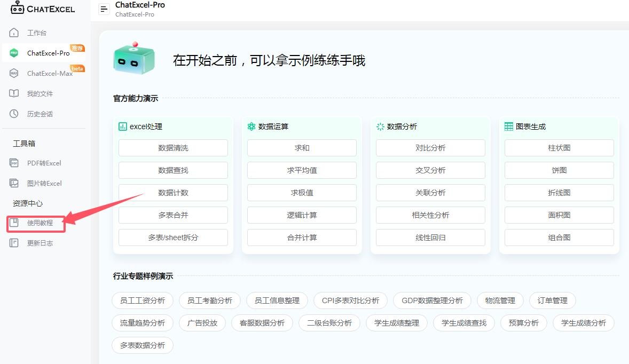Select the ChatExcel-Pro green hexagon icon

point(14,53)
